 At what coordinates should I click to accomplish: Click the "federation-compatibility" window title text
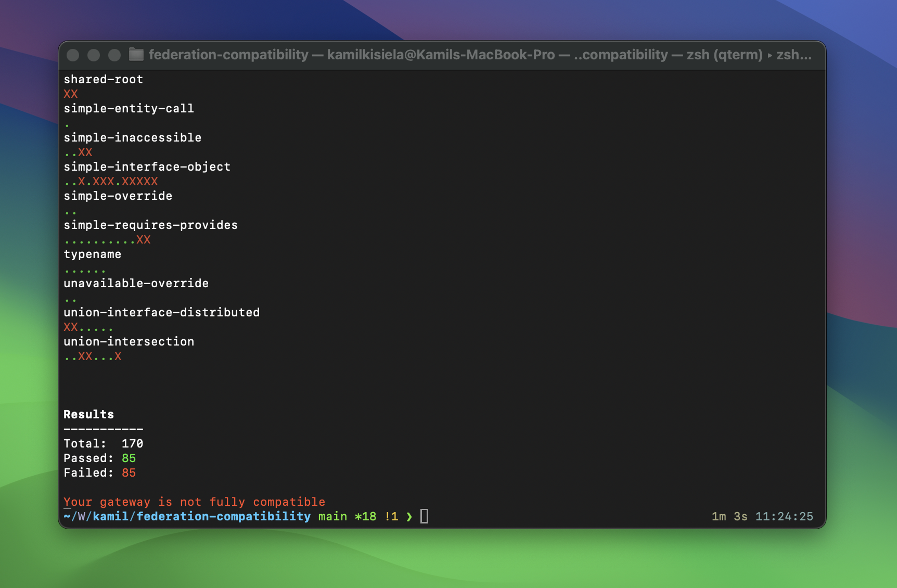[x=227, y=55]
